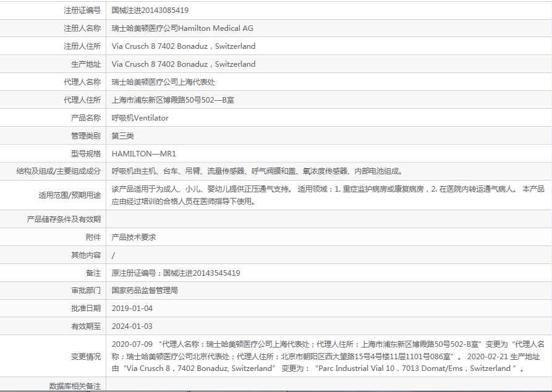Viewport: 552px width, 392px height.
Task: Click the 有效期至 label
Action: (x=86, y=326)
